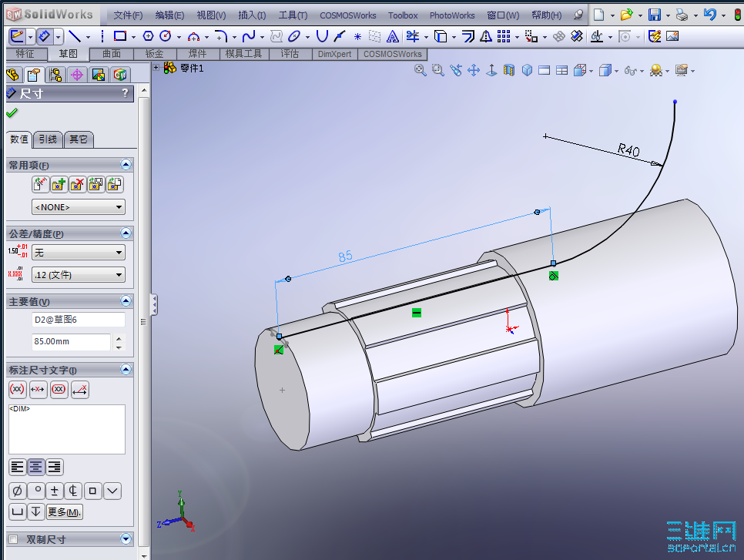Collapse the 标注尺寸文字 section
This screenshot has width=744, height=560.
[126, 369]
